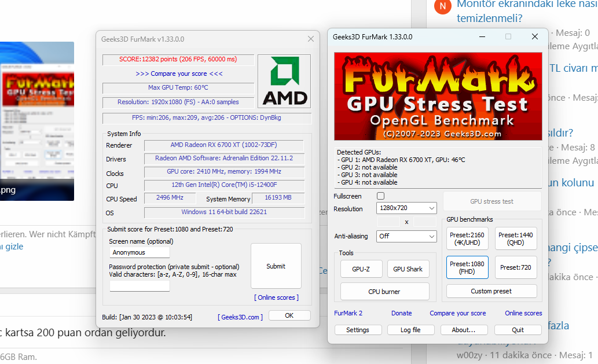Viewport: 598px width, 364px height.
Task: Start the GPU stress test
Action: [491, 201]
